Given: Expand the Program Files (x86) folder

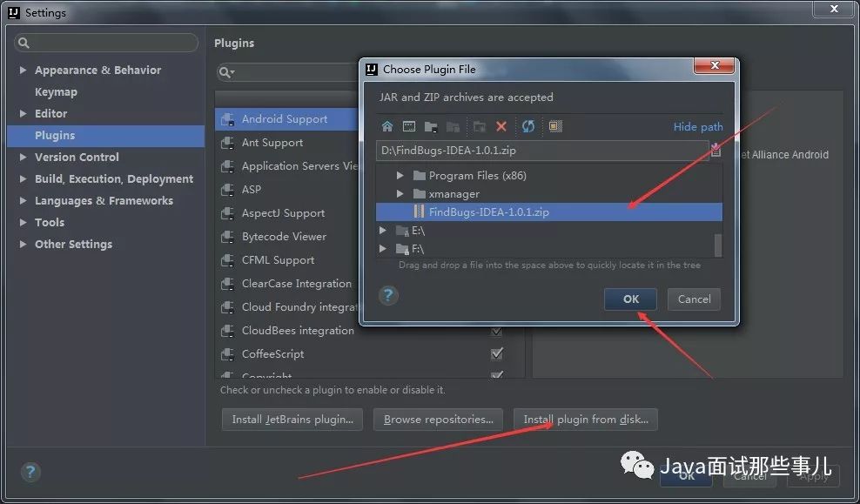Looking at the screenshot, I should click(400, 176).
